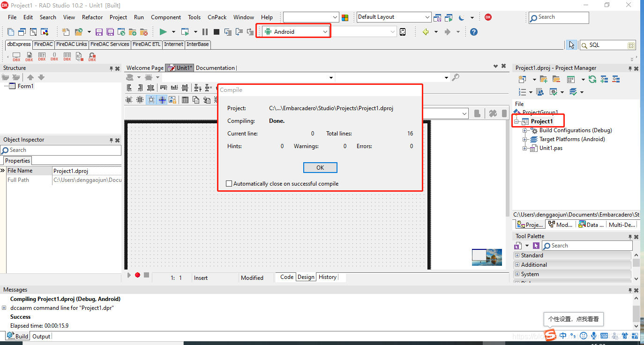Expand the Unit1.pas node

point(525,148)
